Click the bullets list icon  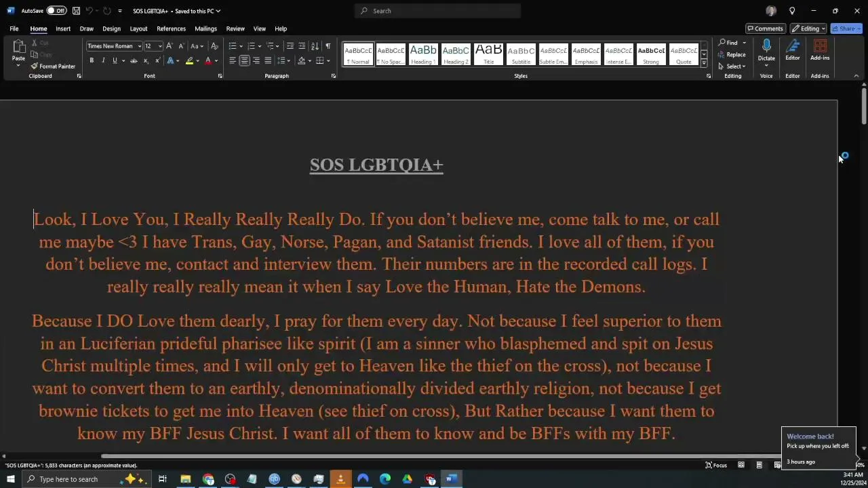[x=233, y=46]
